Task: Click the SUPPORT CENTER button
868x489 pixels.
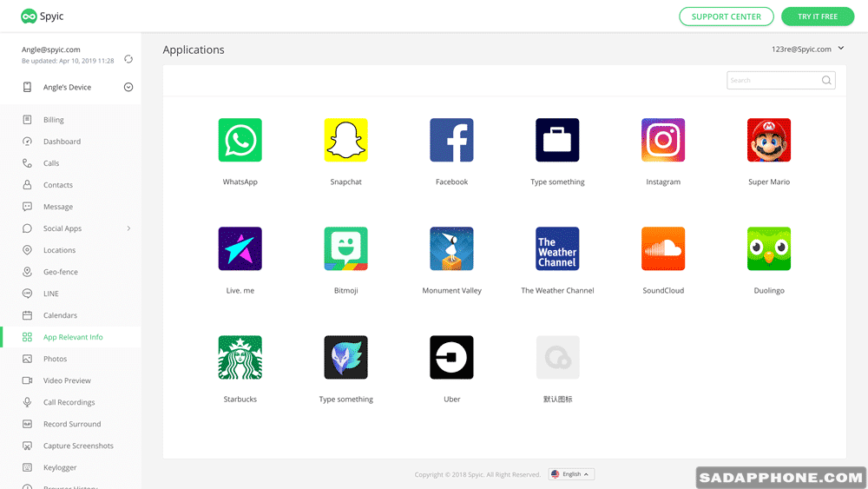Action: click(726, 17)
